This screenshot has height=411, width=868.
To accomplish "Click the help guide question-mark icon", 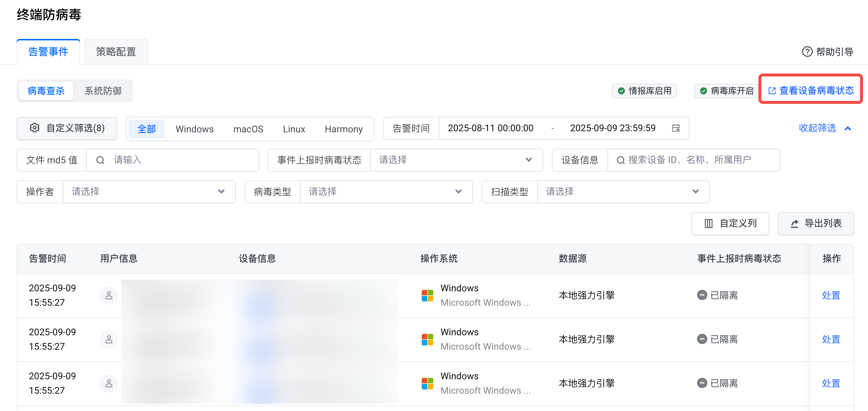I will point(807,52).
